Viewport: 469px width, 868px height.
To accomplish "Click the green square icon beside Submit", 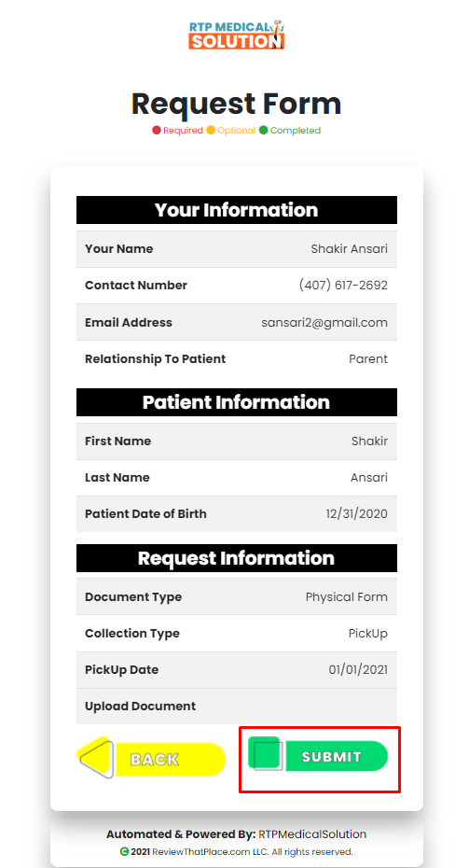I will coord(266,753).
